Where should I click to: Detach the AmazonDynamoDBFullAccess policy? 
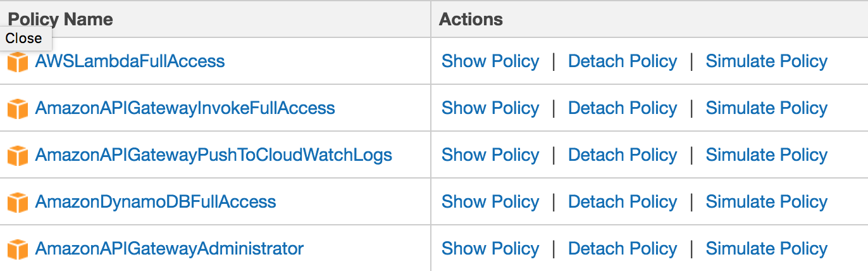pos(622,202)
